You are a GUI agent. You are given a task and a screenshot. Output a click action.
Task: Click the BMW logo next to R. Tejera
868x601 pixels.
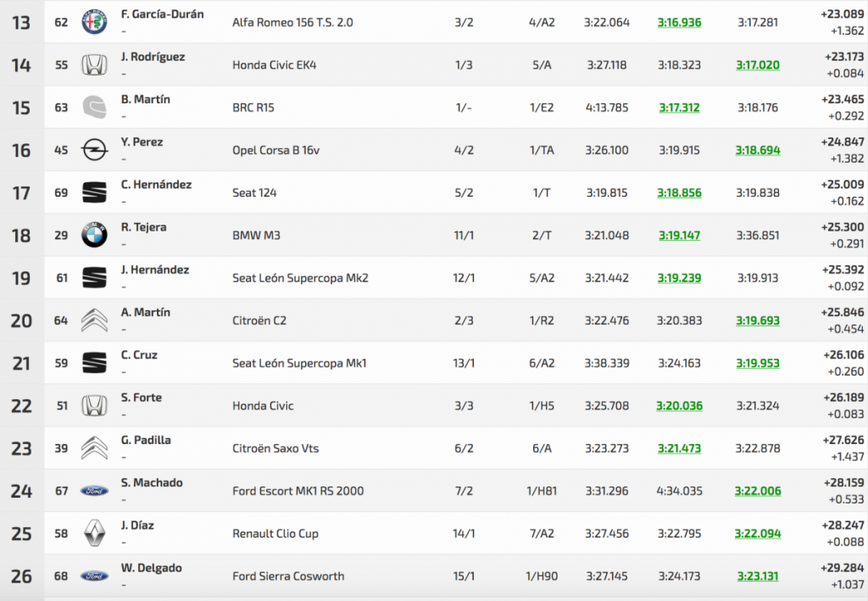[x=94, y=235]
